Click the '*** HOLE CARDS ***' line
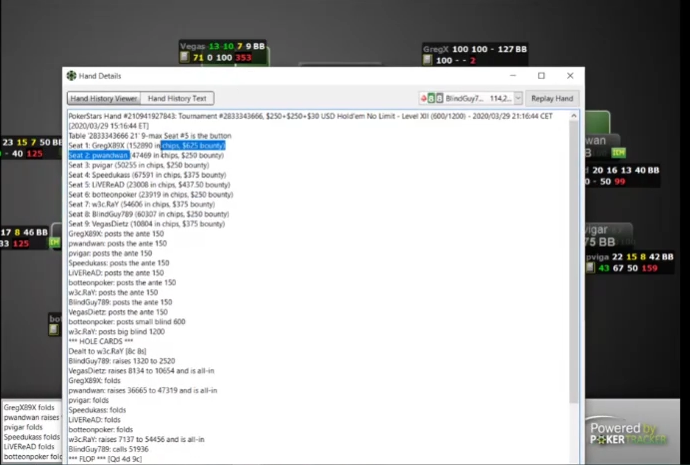 101,341
